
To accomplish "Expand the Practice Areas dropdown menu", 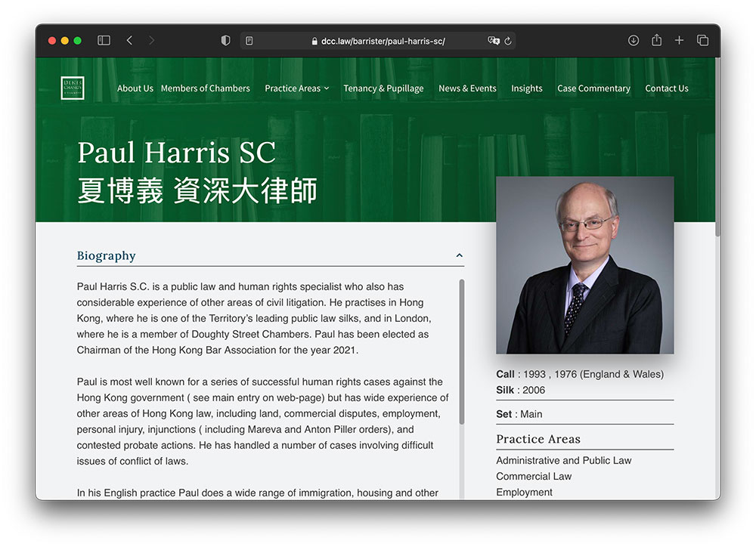I will click(x=296, y=88).
